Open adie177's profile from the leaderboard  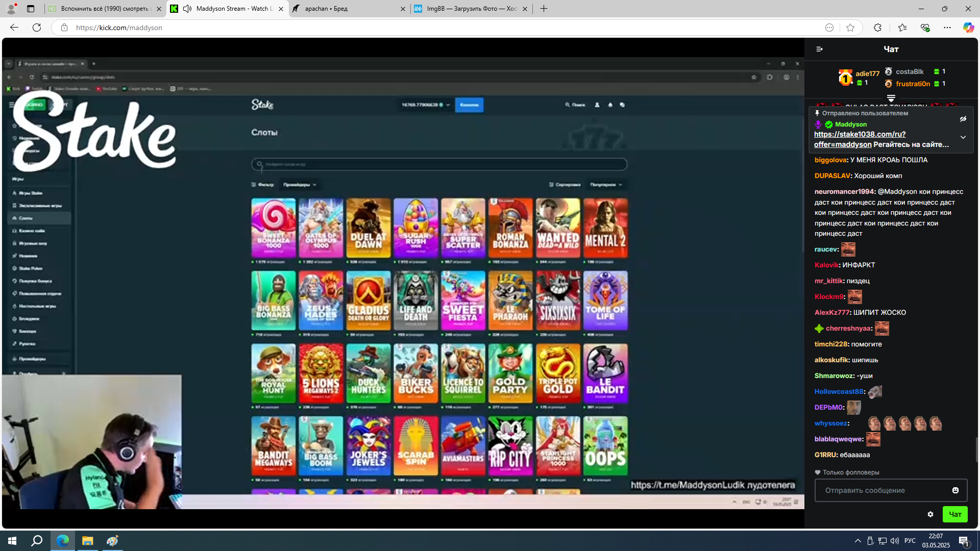pyautogui.click(x=867, y=73)
